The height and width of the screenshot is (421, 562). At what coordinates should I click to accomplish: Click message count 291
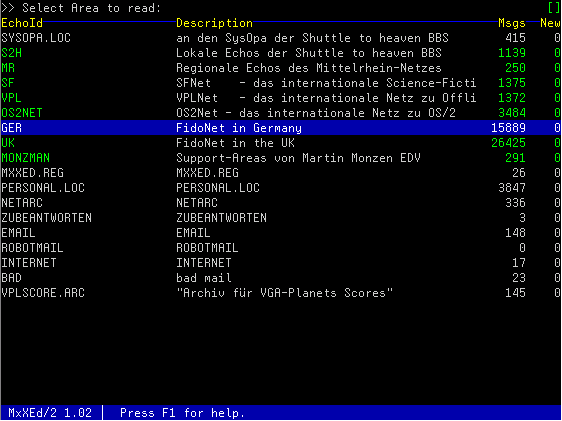click(x=515, y=158)
